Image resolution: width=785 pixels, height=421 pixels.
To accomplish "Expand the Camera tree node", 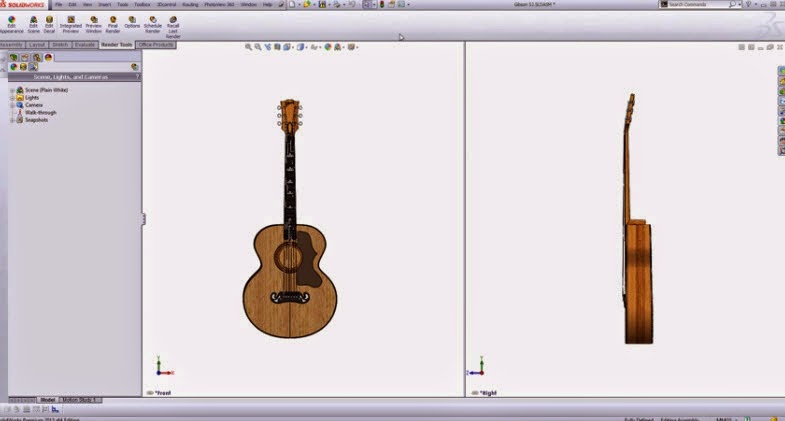I will point(12,105).
